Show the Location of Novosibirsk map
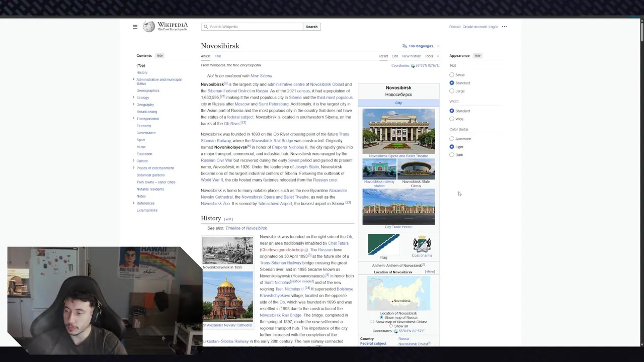Viewport: 644px width, 362px height. pos(430,271)
